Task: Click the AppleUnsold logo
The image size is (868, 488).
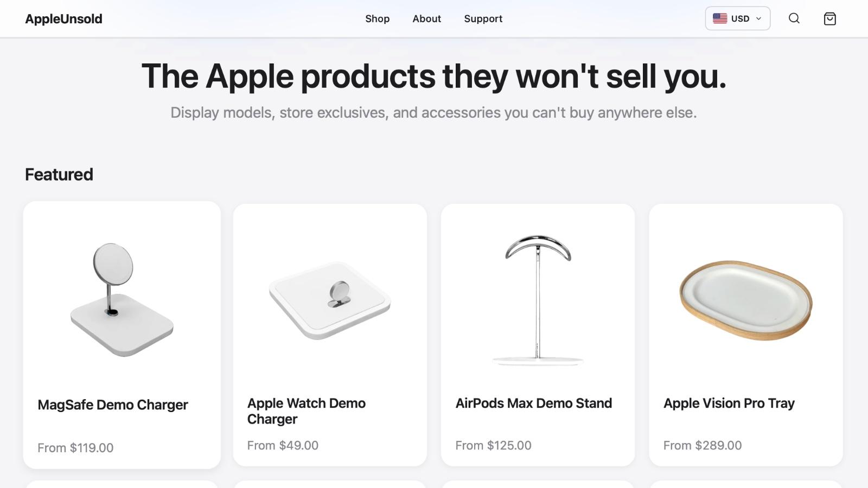Action: point(63,18)
